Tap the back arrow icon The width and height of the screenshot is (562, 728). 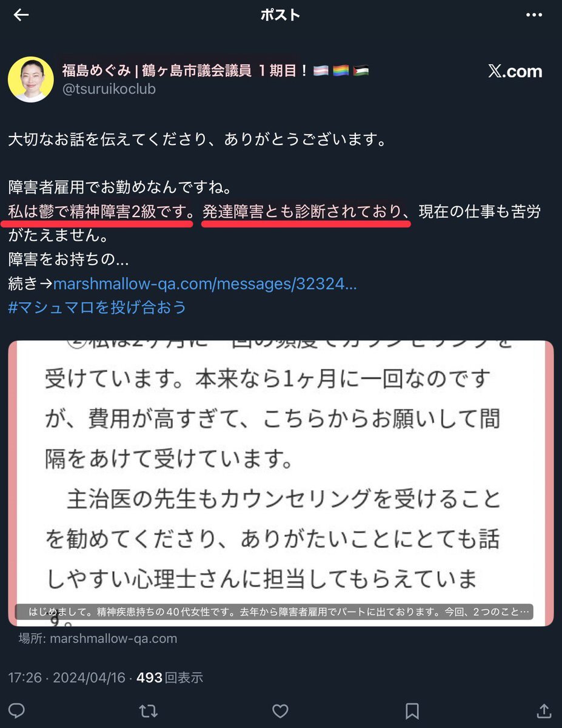[21, 15]
